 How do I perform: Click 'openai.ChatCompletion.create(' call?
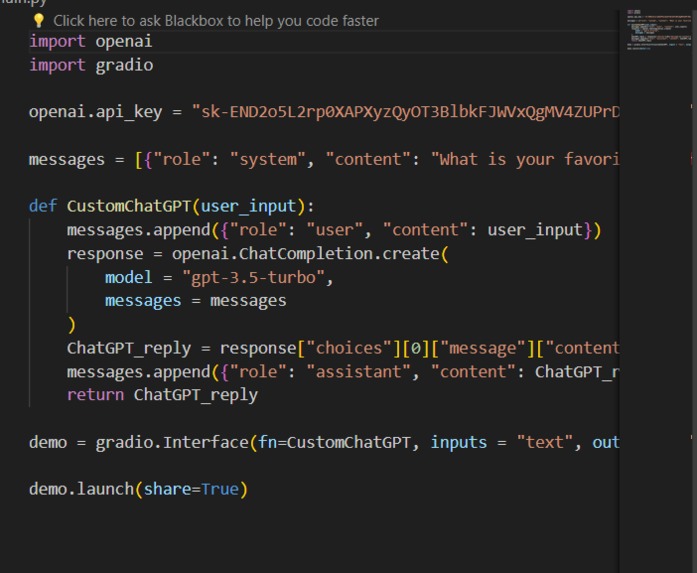(x=310, y=253)
